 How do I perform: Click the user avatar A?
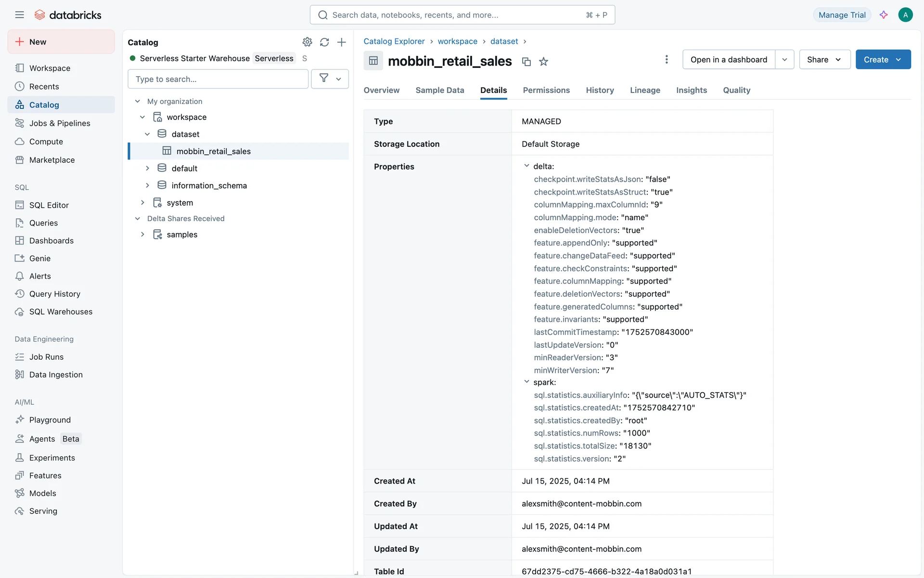pos(905,15)
